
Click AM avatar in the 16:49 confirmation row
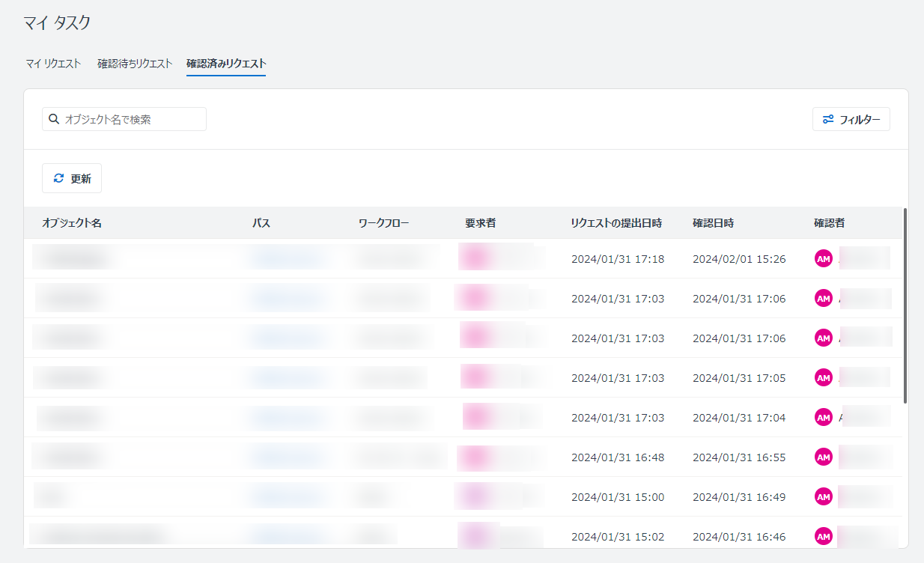click(824, 496)
